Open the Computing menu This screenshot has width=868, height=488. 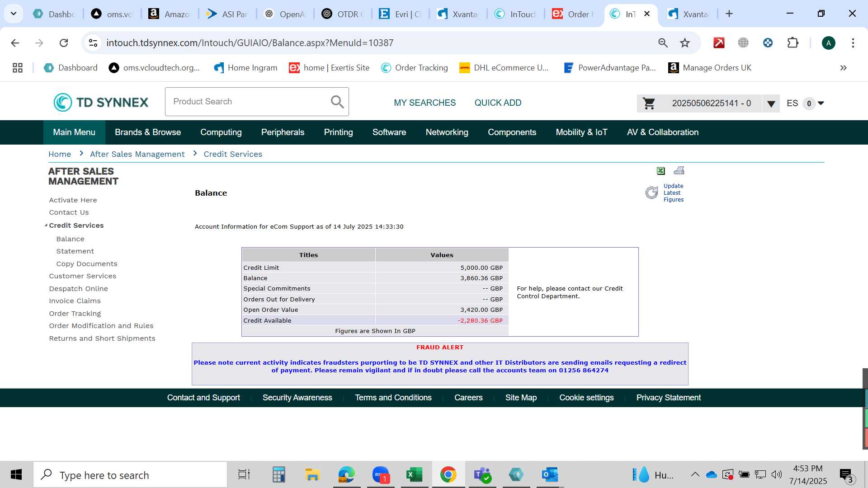[x=221, y=132]
